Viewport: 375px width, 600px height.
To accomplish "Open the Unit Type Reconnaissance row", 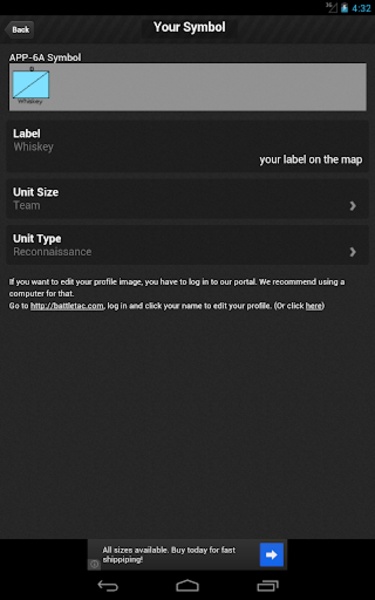I will 188,245.
